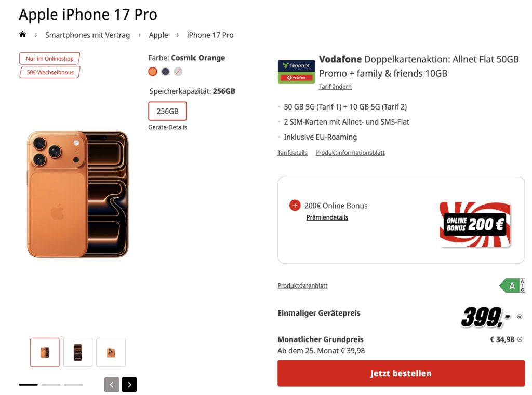Click info icon beside 399 device price

(x=520, y=317)
